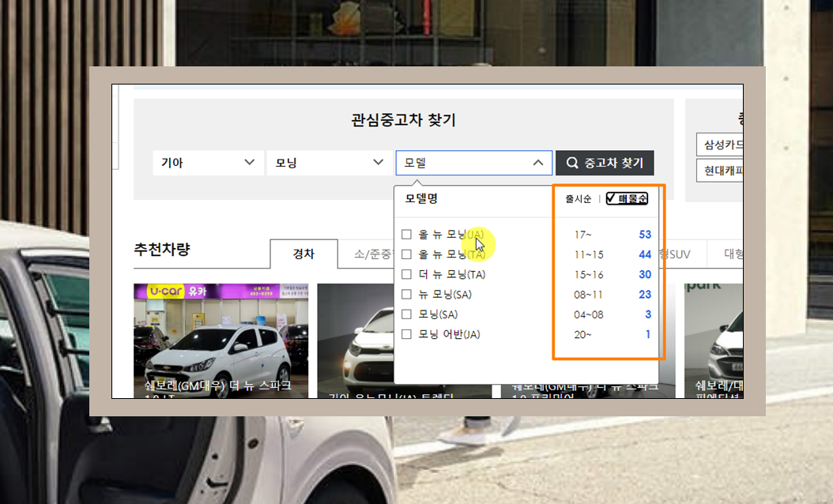Click the count 53 for 올 뉴 모닝(JA)
This screenshot has height=504, width=833.
point(645,235)
